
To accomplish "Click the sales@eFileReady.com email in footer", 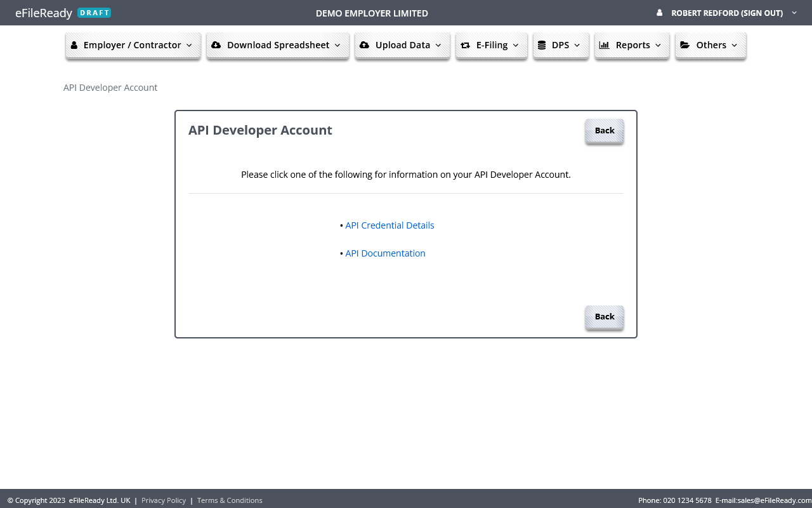I will pos(775,500).
